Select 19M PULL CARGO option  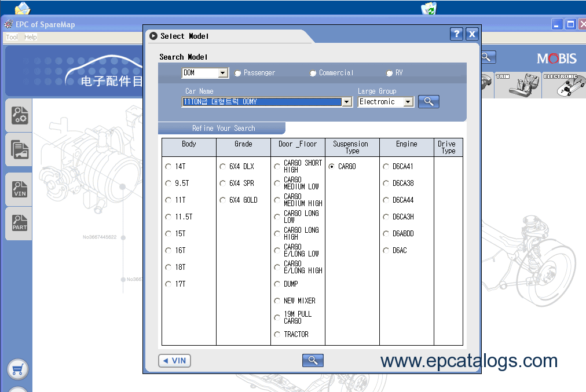(x=277, y=317)
